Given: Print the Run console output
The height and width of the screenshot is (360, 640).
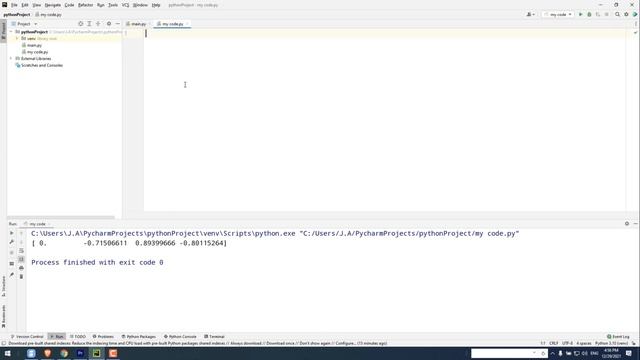Looking at the screenshot, I should (21, 268).
